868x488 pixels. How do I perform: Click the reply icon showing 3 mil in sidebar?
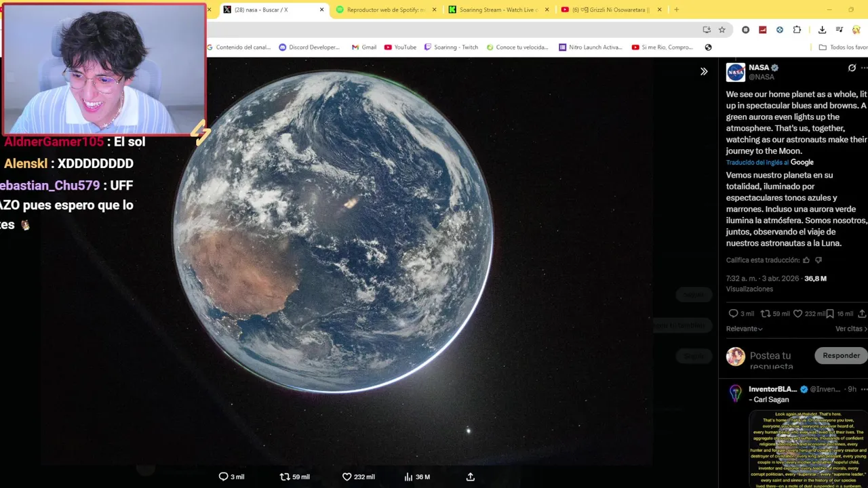coord(733,314)
